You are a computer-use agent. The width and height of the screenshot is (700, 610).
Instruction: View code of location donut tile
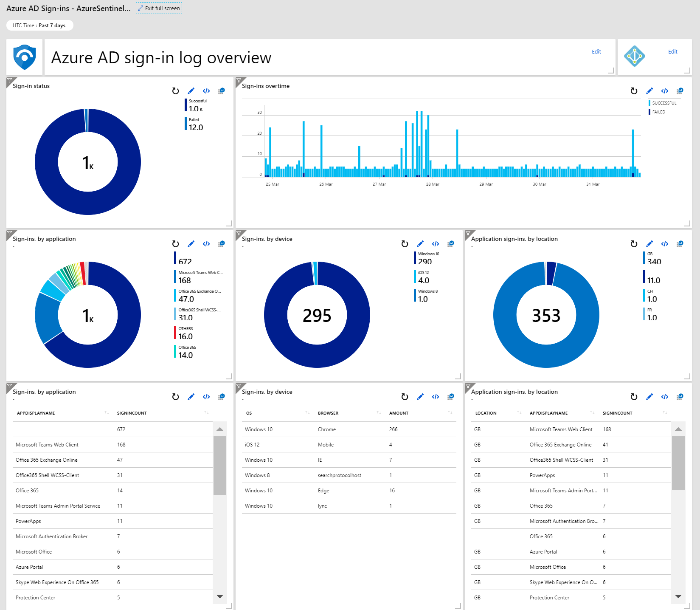665,244
